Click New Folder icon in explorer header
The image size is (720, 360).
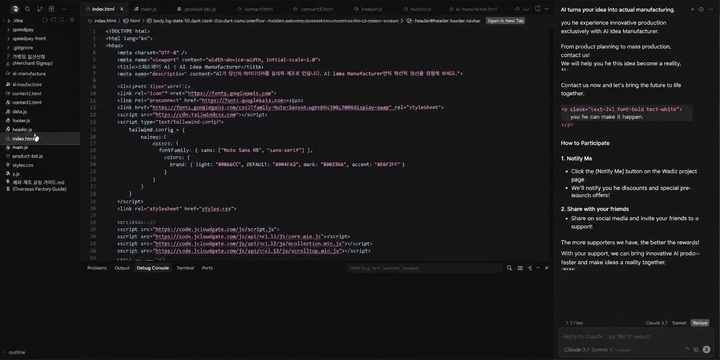(54, 20)
